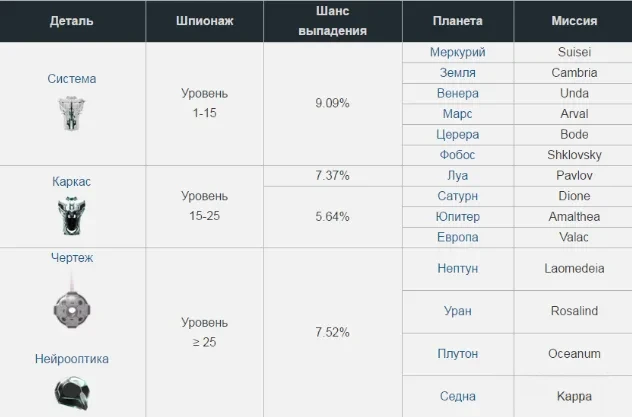Viewport: 632px width, 417px height.
Task: Click the Каркас chassis icon image
Action: point(72,216)
